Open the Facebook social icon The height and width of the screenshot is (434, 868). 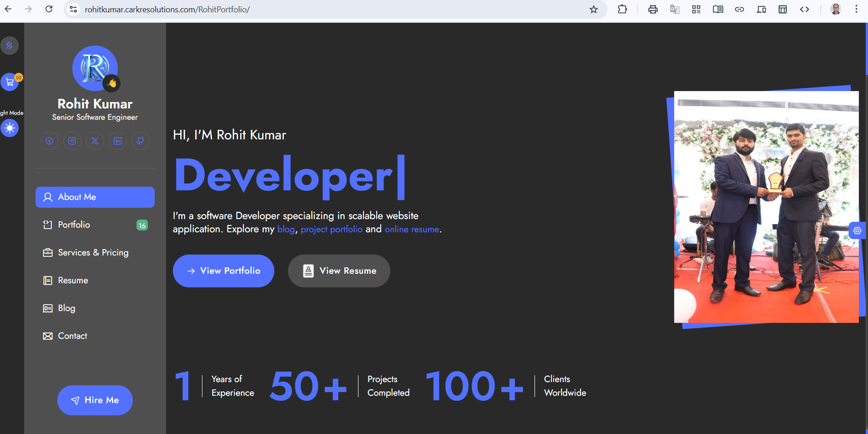coord(50,141)
